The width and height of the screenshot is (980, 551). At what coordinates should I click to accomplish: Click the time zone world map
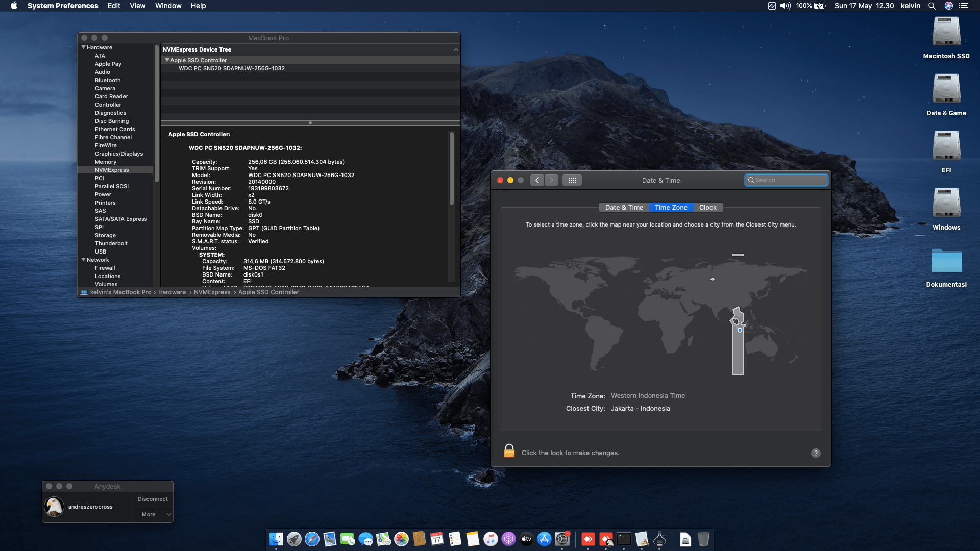660,314
